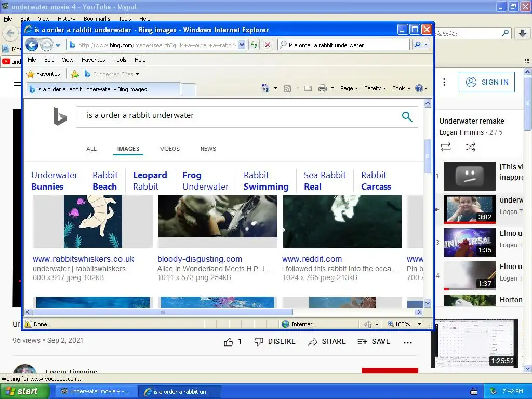Open Mypal History menu

(66, 19)
